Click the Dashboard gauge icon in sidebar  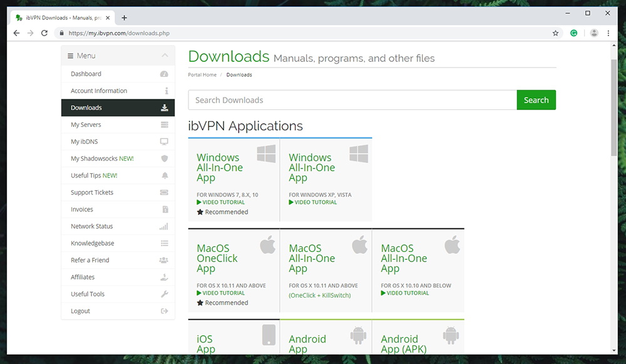tap(164, 74)
